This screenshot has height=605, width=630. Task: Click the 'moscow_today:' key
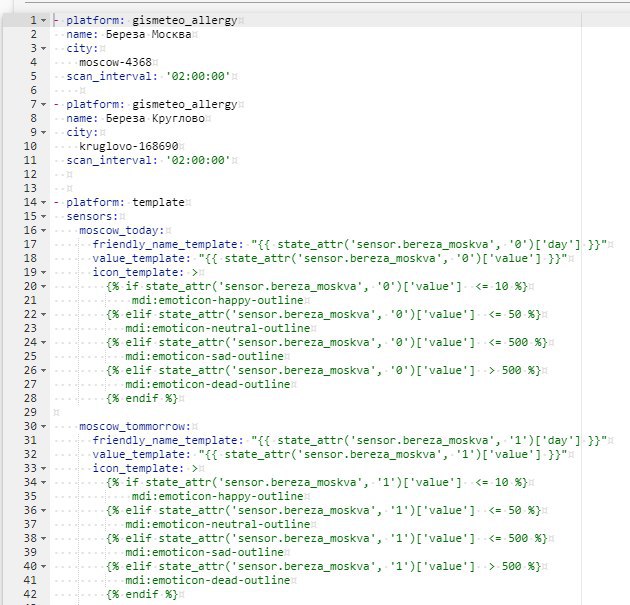pyautogui.click(x=122, y=231)
